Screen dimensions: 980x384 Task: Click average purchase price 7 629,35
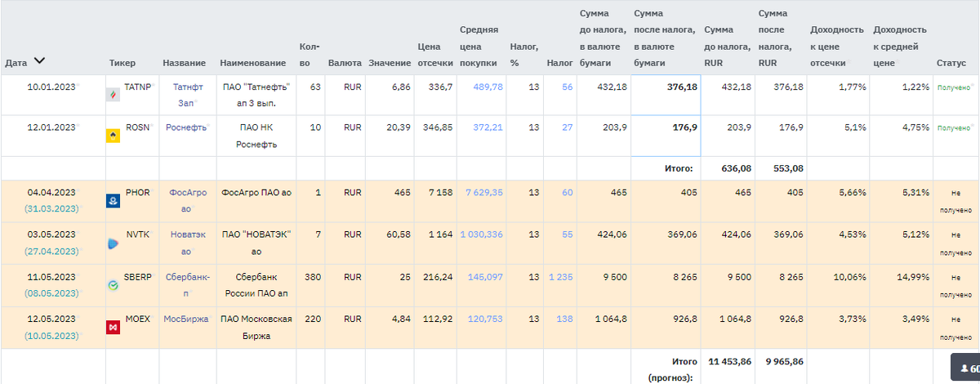point(484,192)
